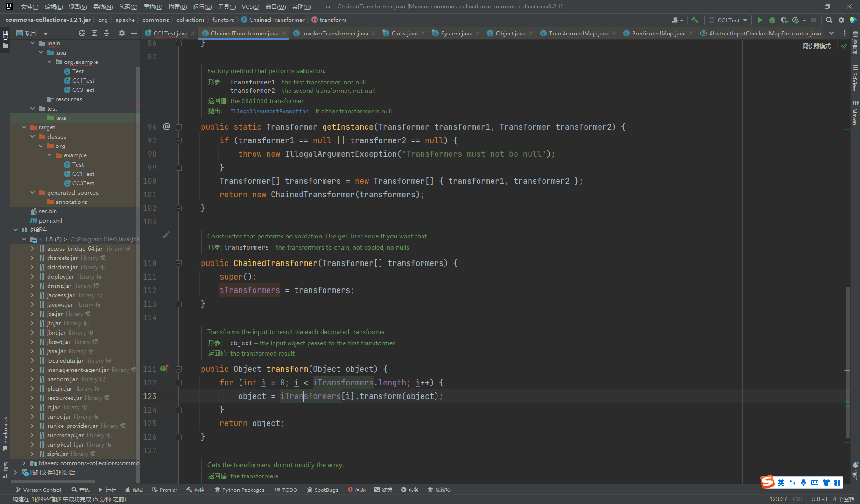Open the 终端 terminal tool window button
The height and width of the screenshot is (504, 860).
tap(383, 490)
